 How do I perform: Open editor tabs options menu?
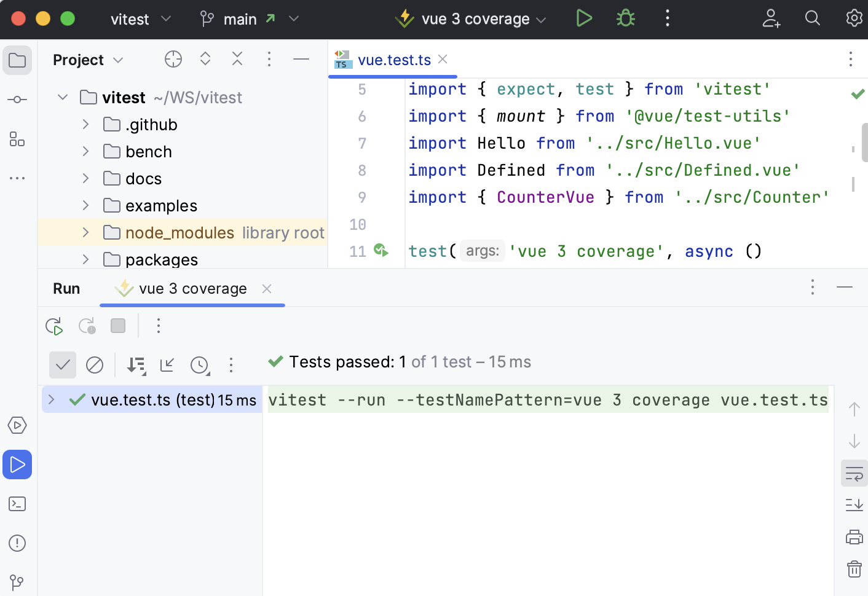851,59
